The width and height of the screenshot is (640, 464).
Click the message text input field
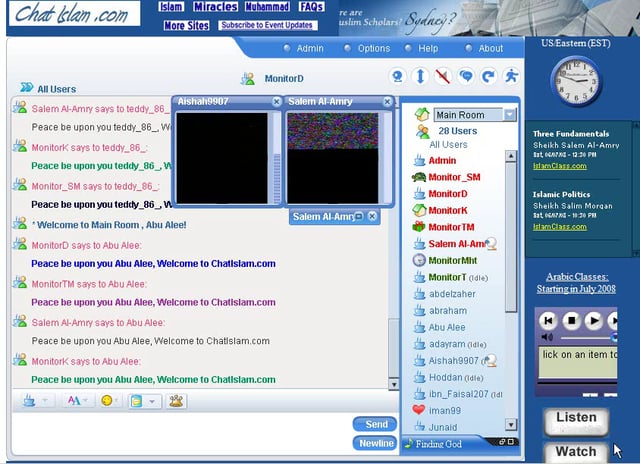click(x=182, y=433)
